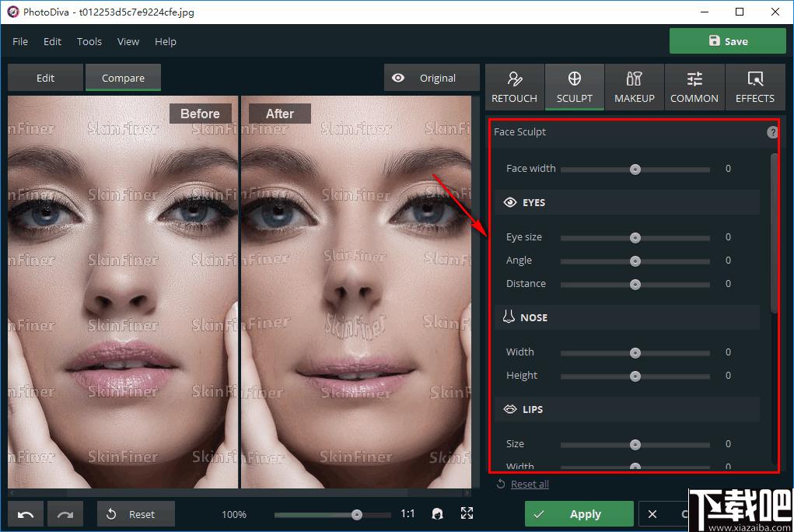Screen dimensions: 794x532
Task: Click the eye Angle slider handle
Action: (x=635, y=261)
